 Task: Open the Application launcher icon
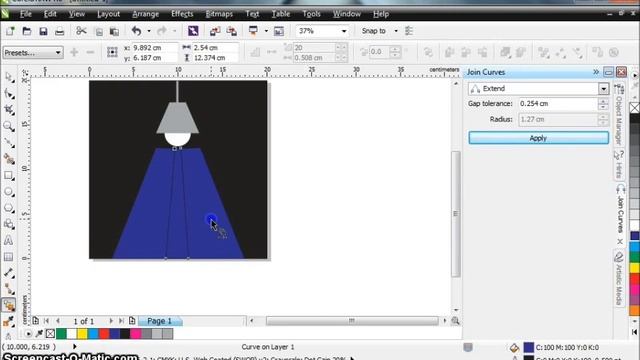point(253,31)
